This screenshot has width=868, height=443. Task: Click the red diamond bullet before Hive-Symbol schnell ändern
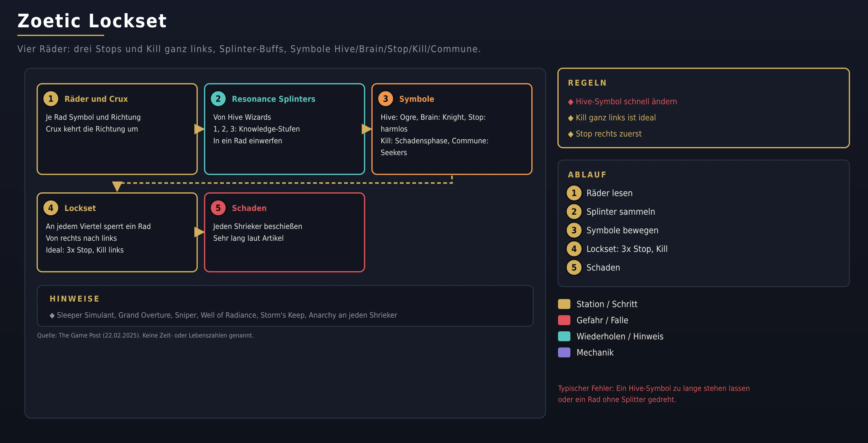click(570, 102)
